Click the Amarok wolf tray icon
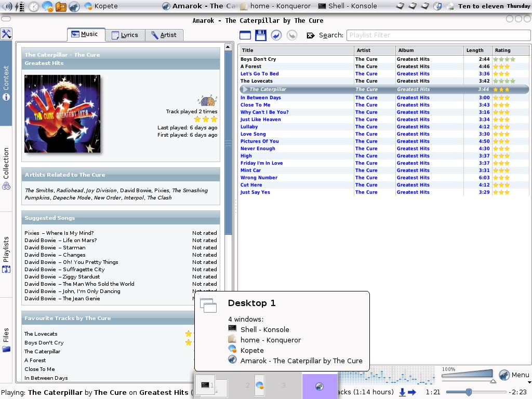 (x=74, y=6)
